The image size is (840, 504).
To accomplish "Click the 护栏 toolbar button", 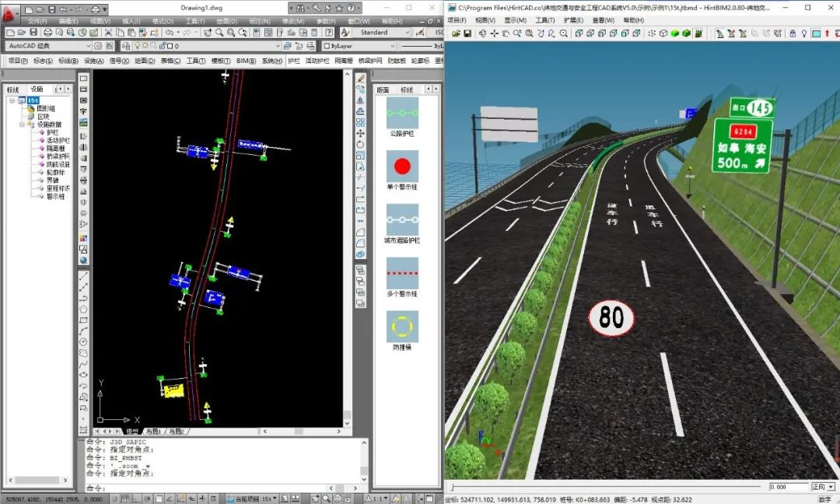I will 294,61.
